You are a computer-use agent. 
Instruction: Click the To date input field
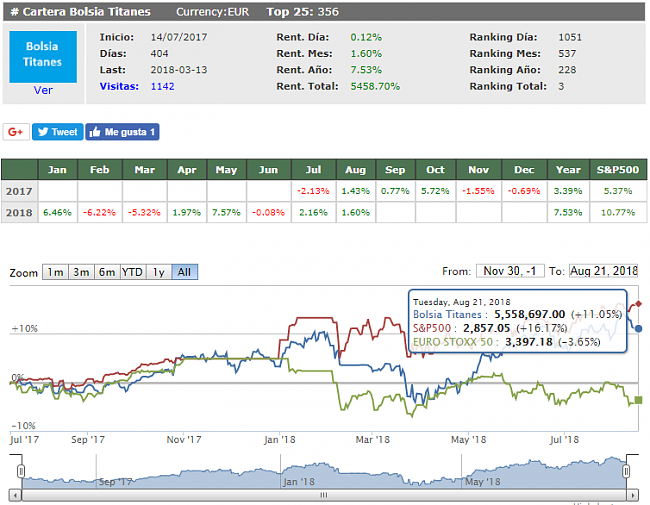point(603,271)
